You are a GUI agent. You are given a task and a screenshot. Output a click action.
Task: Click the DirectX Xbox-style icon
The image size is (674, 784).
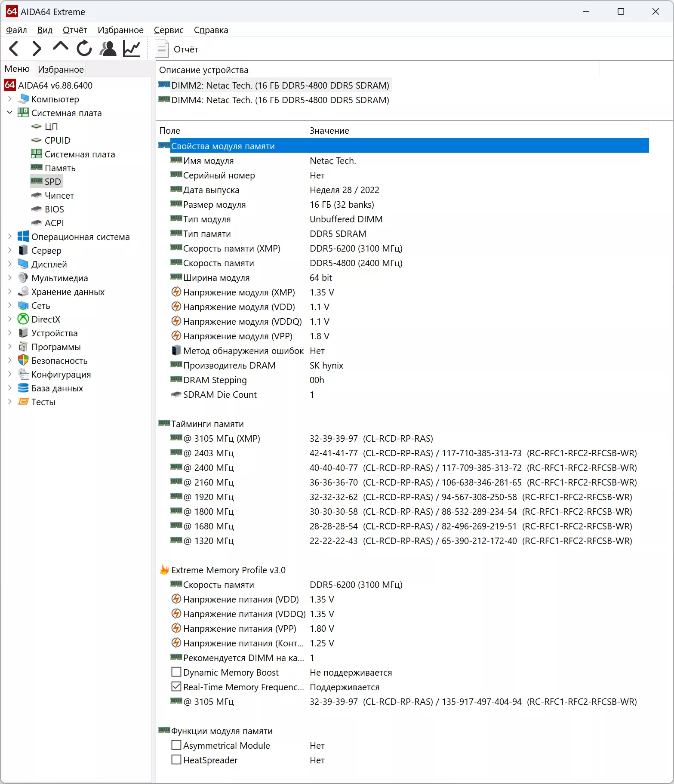coord(23,319)
